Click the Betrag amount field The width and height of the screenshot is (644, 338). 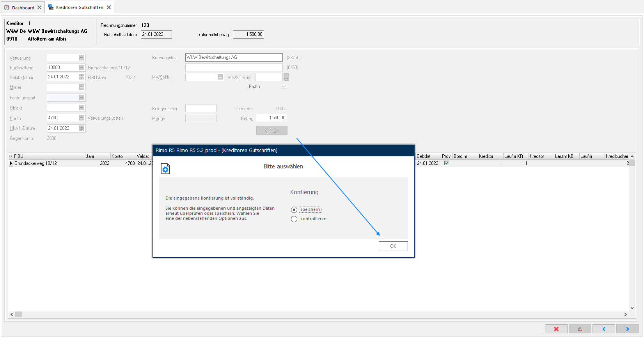click(x=271, y=118)
